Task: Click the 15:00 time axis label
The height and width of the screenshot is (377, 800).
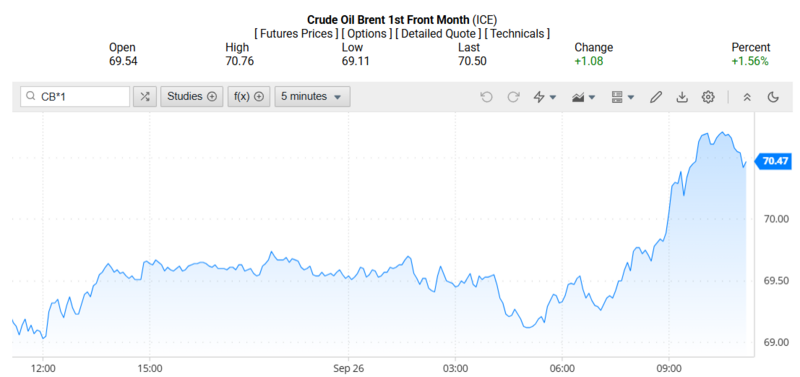Action: (150, 367)
